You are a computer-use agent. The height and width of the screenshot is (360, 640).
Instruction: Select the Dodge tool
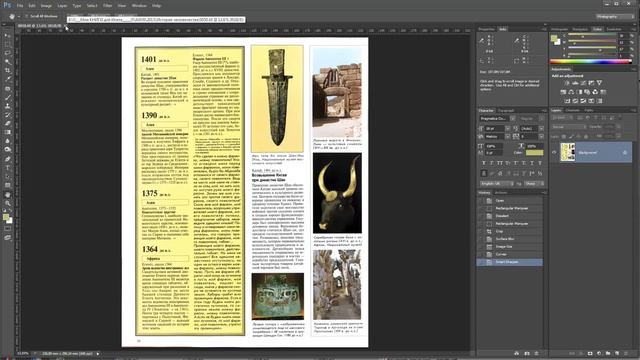(x=7, y=150)
